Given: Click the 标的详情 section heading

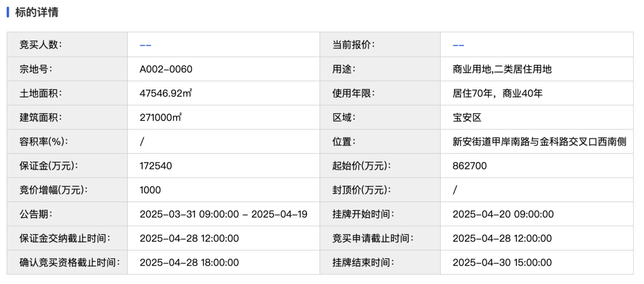Looking at the screenshot, I should (x=36, y=13).
